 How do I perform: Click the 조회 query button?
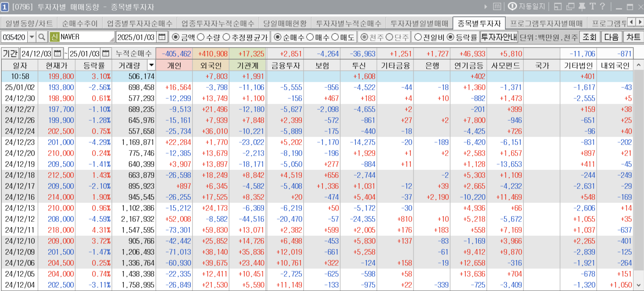(589, 37)
